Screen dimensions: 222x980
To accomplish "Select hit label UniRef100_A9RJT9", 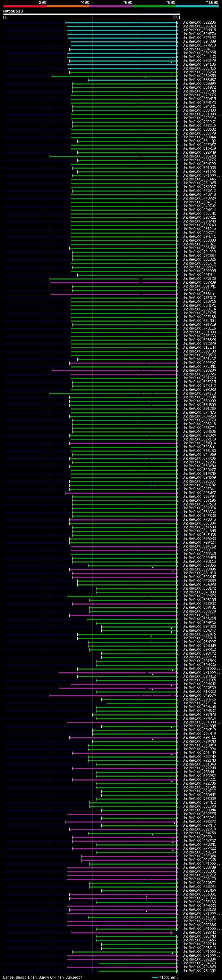I will coord(199,879).
